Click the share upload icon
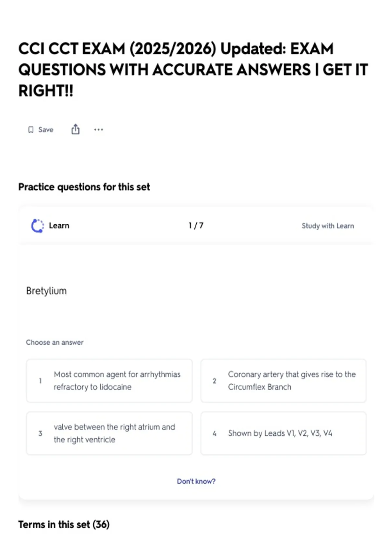 (75, 130)
